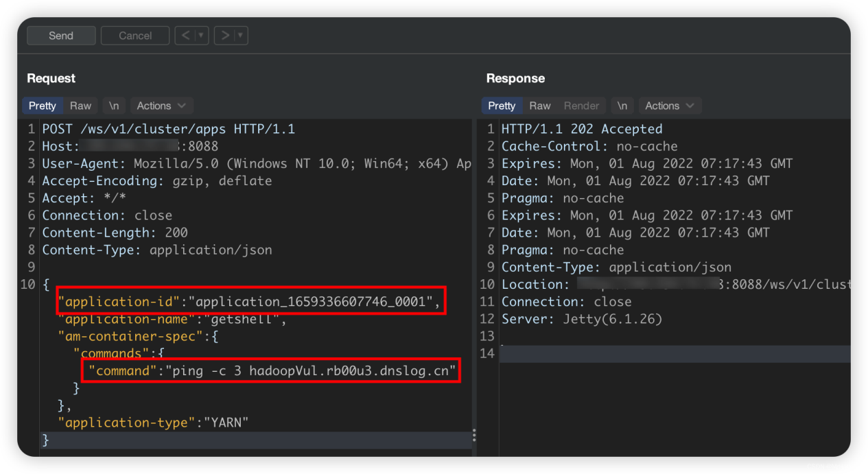Toggle \n non-printable characters in Request panel
The image size is (868, 474).
coord(114,106)
